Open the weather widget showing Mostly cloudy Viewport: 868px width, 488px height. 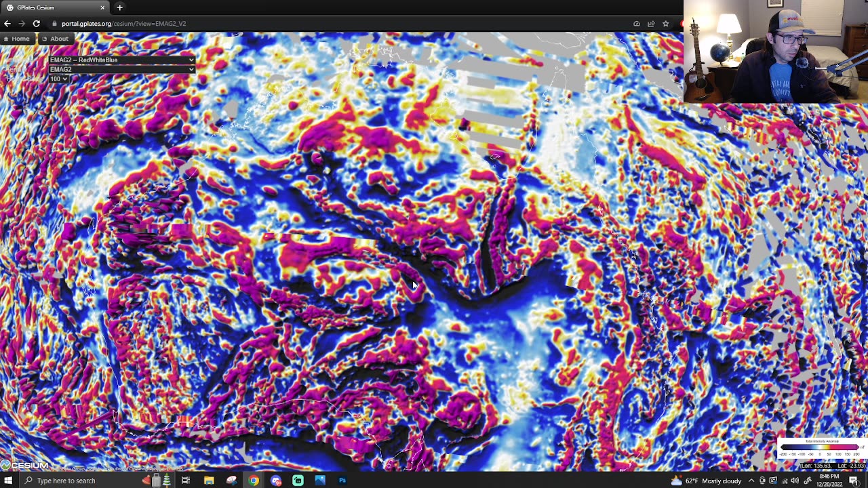click(x=706, y=481)
